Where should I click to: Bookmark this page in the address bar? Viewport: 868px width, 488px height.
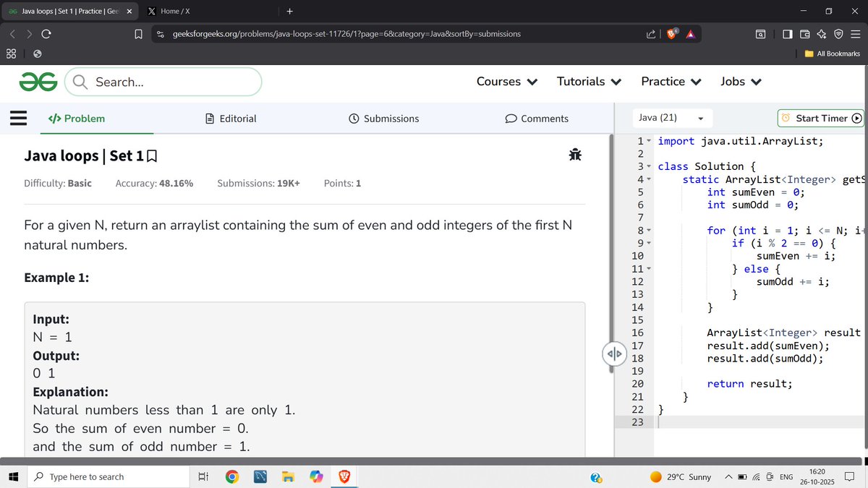click(x=138, y=34)
